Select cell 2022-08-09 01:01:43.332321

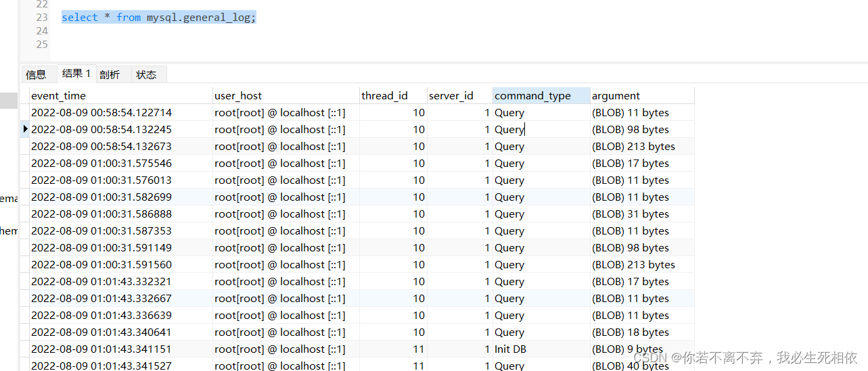click(121, 281)
